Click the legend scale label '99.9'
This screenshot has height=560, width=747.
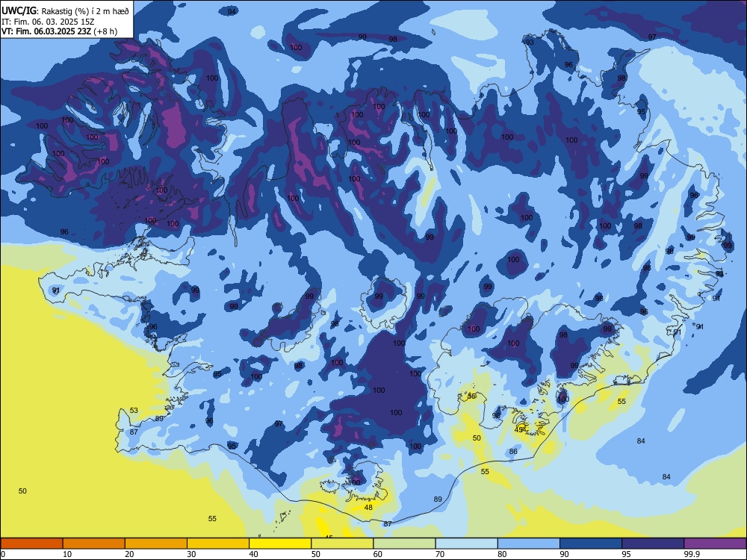tap(692, 554)
